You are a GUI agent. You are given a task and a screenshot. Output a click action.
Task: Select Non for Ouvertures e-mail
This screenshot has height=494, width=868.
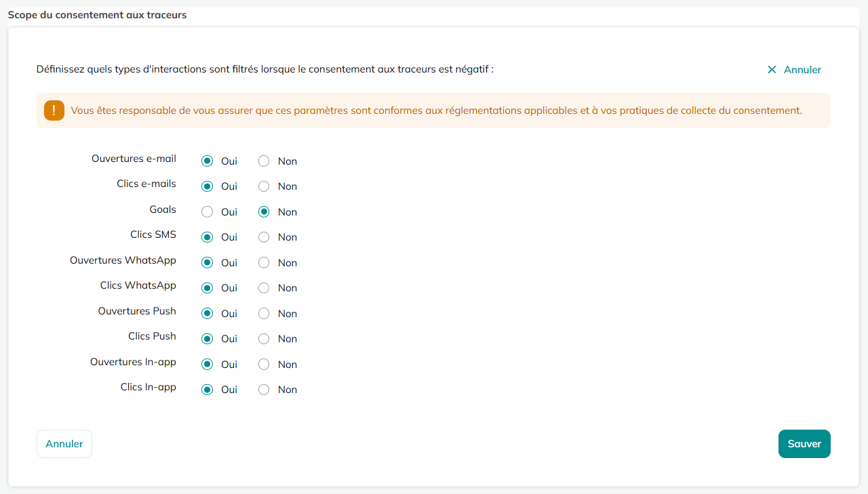[264, 161]
